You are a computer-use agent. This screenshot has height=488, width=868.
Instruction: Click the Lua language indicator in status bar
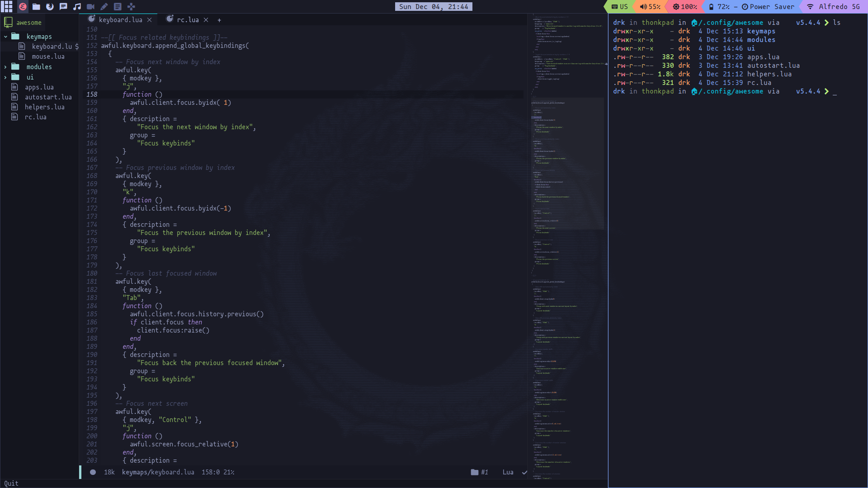pyautogui.click(x=508, y=472)
